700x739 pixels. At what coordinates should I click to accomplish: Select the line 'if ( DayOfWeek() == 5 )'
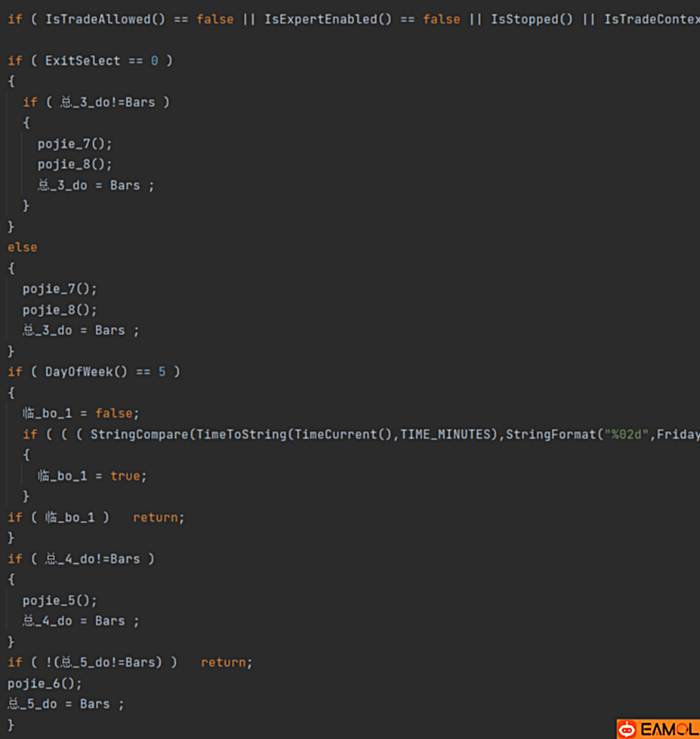click(x=94, y=372)
